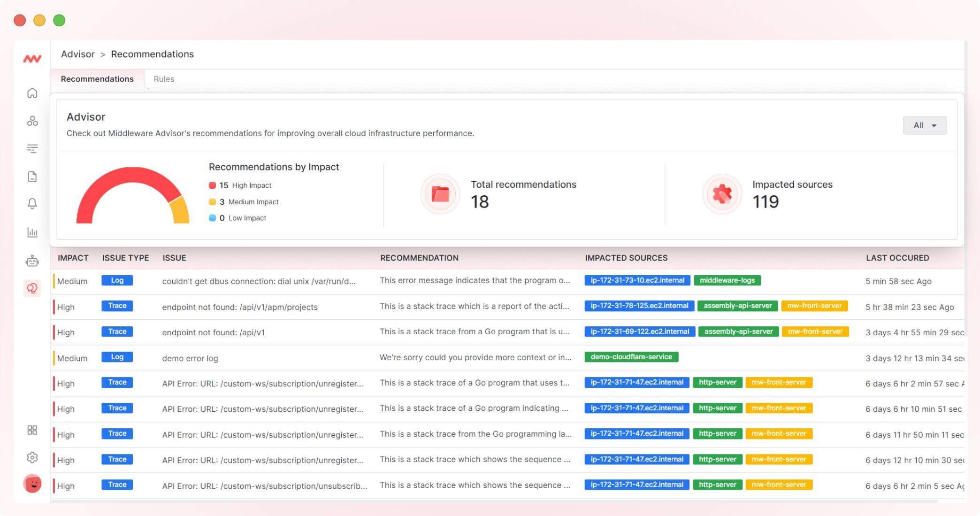Sort by the IMPACT column header
Image resolution: width=980 pixels, height=516 pixels.
(73, 258)
